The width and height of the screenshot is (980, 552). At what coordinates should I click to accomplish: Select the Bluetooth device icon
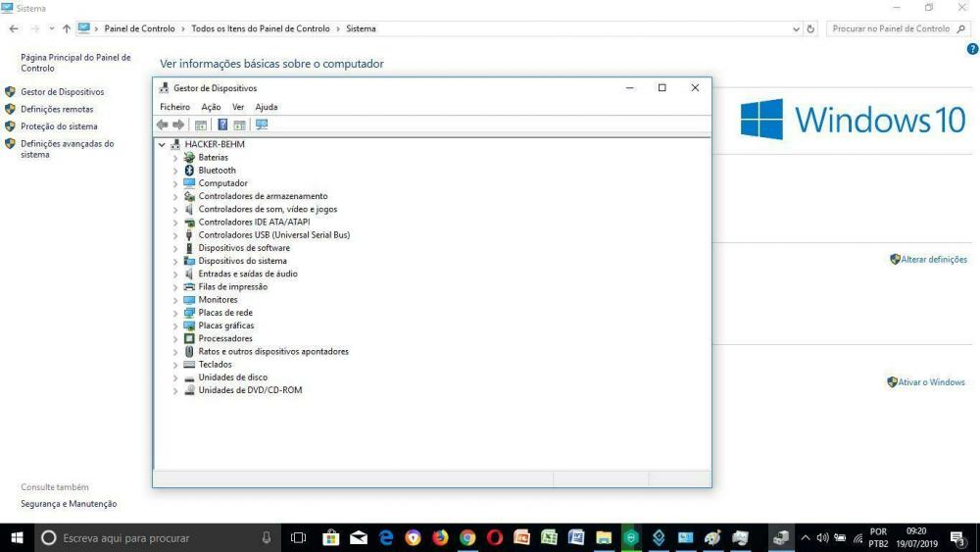[190, 171]
